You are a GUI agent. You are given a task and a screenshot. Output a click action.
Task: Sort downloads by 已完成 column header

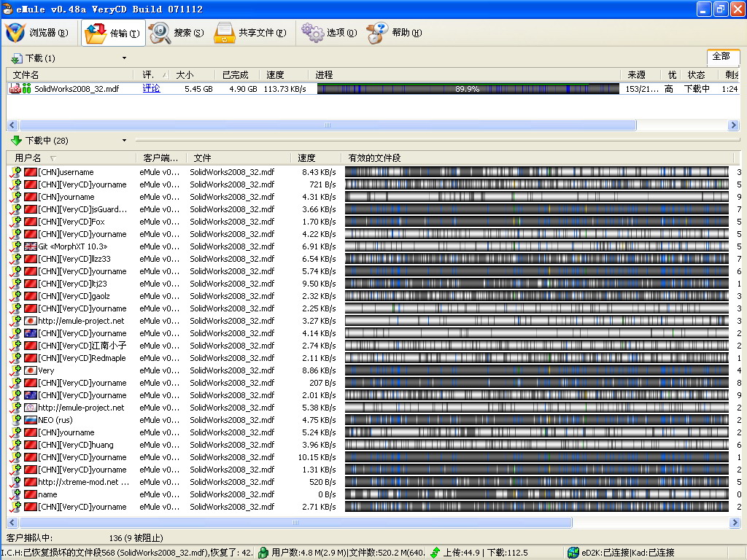tap(239, 75)
